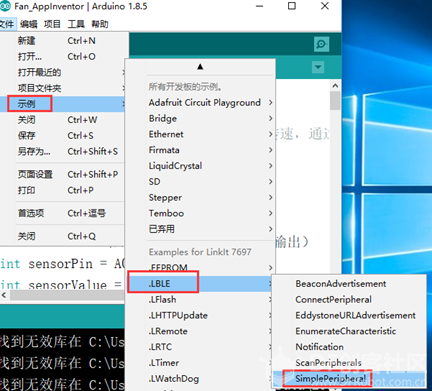Open the tab dropdown arrow button
This screenshot has width=432, height=391.
click(318, 67)
